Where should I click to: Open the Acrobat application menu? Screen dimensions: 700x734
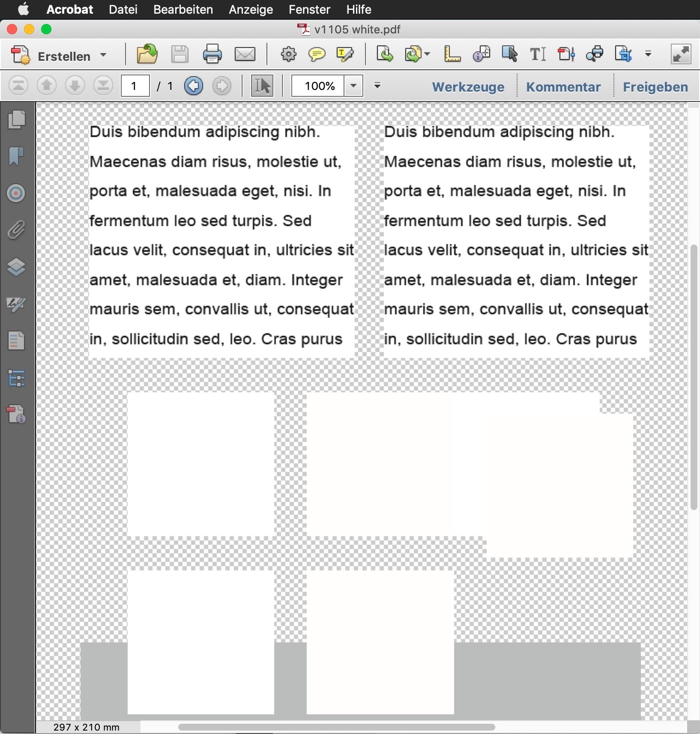69,9
